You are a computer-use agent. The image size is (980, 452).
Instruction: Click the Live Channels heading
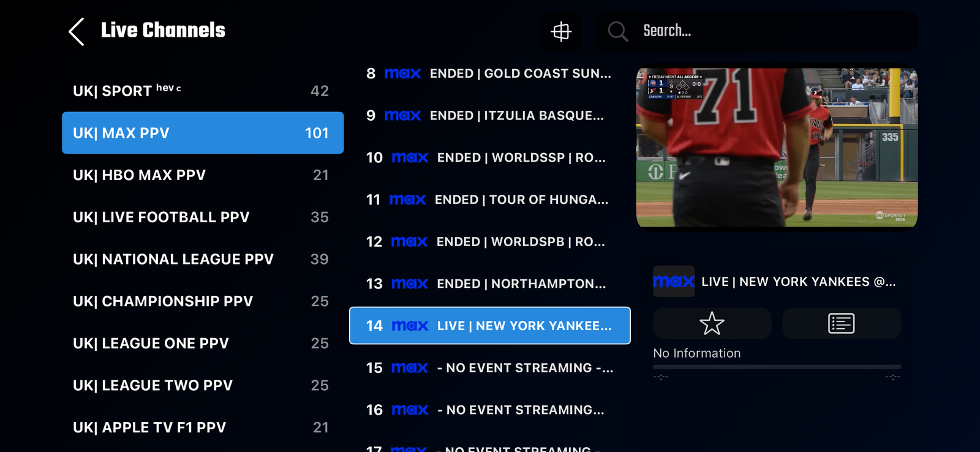point(163,31)
